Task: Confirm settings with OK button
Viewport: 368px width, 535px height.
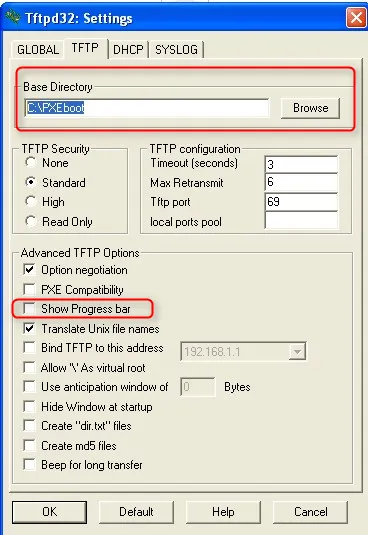Action: [x=49, y=512]
